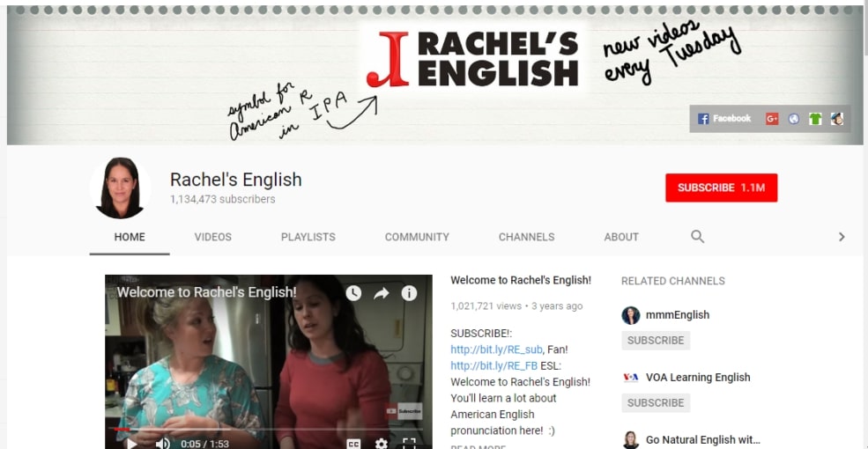Show more tabs with the right chevron
Image resolution: width=868 pixels, height=449 pixels.
coord(842,237)
